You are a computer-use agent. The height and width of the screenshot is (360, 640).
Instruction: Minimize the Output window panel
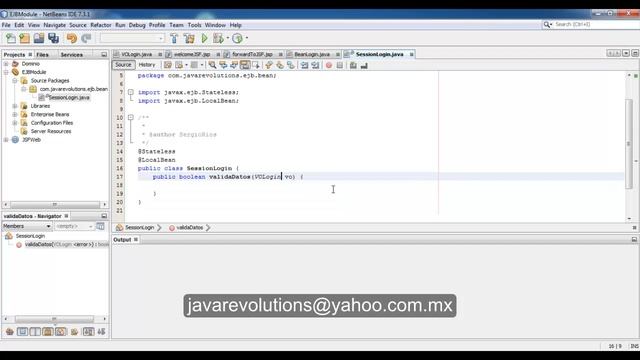(634, 240)
